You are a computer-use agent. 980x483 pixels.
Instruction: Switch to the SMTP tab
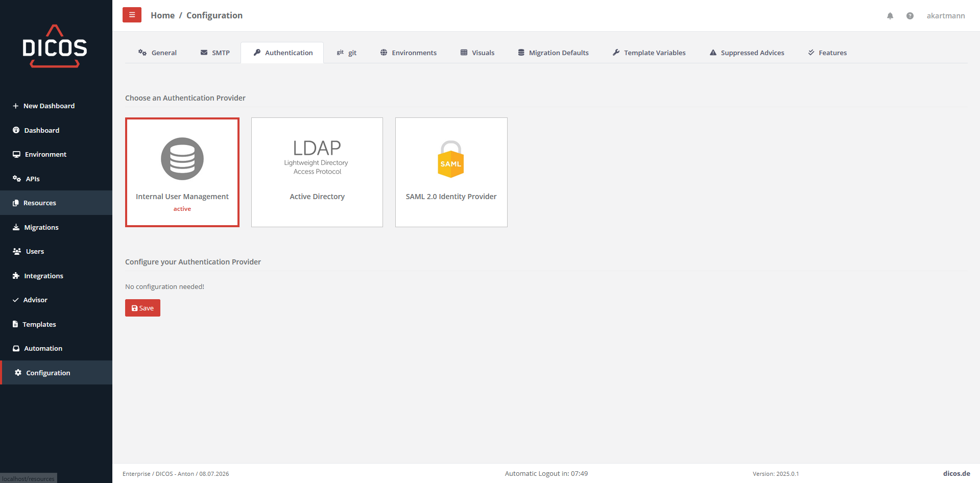pyautogui.click(x=215, y=53)
